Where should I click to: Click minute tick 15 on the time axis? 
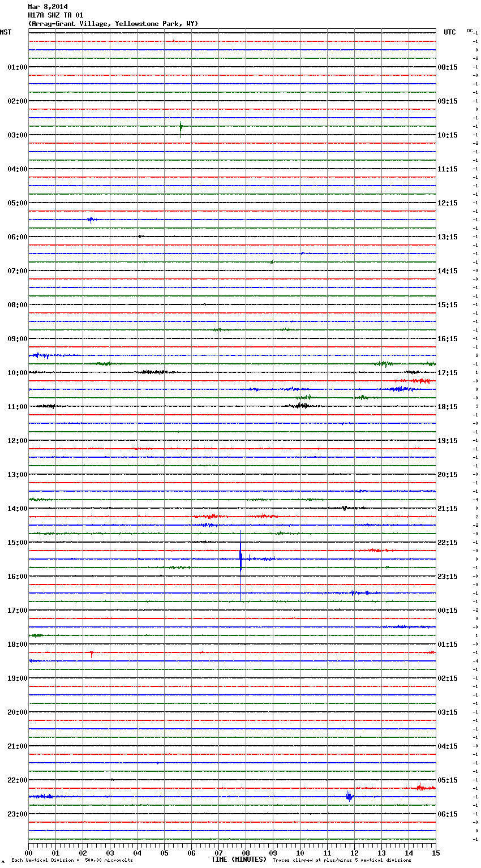click(436, 853)
